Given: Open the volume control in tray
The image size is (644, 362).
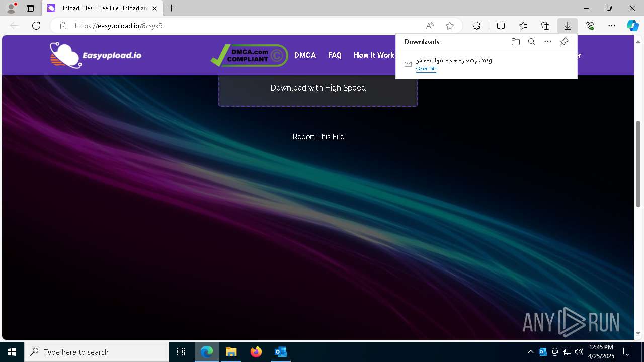Looking at the screenshot, I should click(x=579, y=352).
